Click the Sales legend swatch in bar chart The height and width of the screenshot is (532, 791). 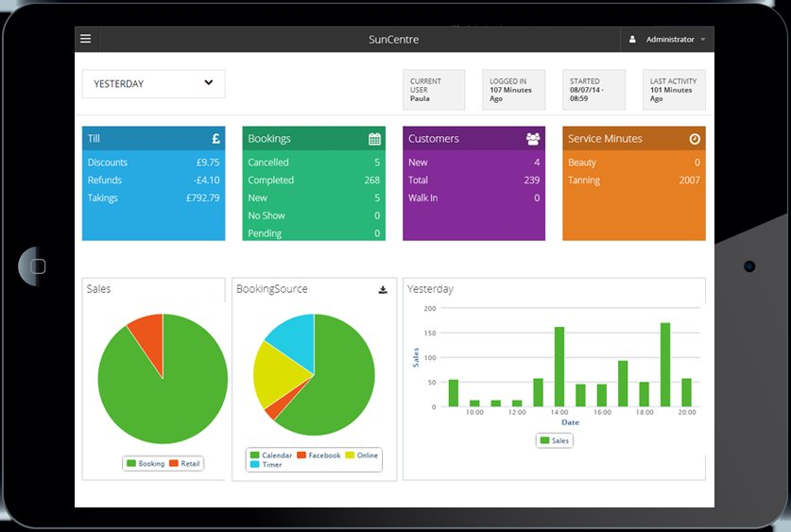pos(544,440)
